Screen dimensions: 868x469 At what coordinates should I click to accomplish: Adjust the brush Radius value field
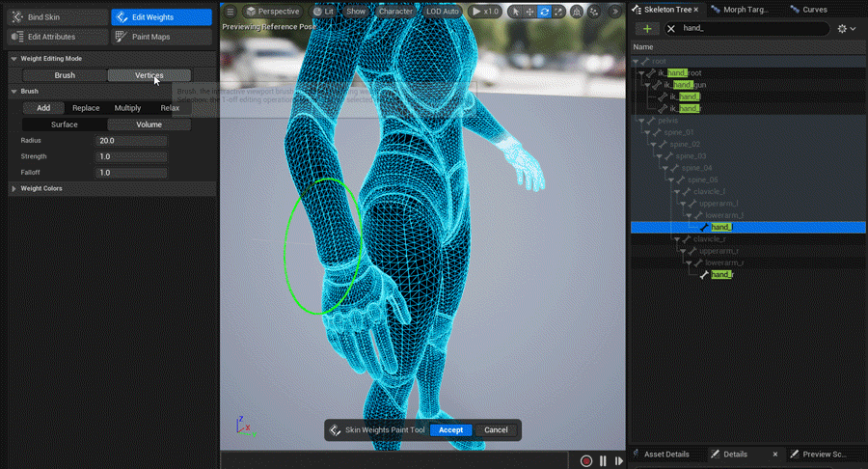pyautogui.click(x=131, y=141)
